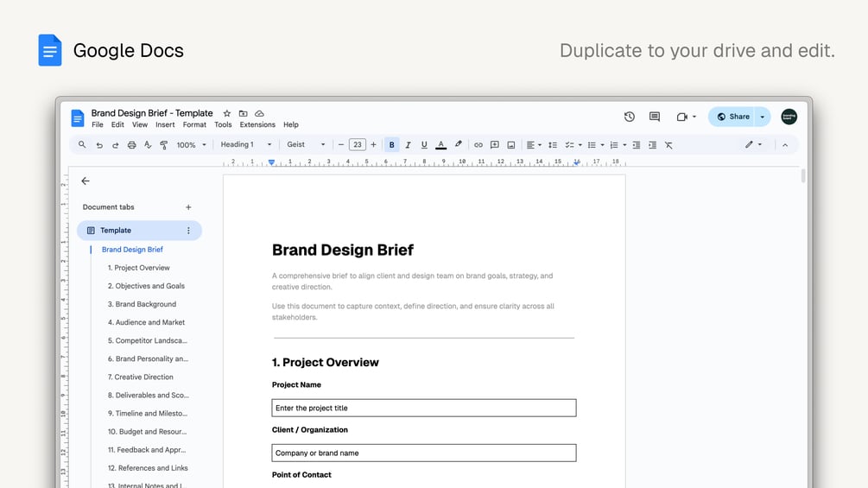Go to 3. Brand Background in outline

(142, 304)
